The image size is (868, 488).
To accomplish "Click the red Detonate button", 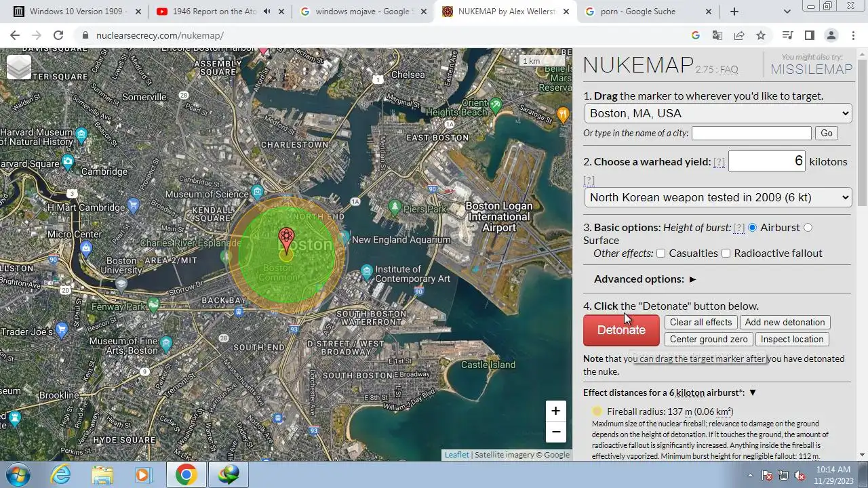I will [621, 330].
